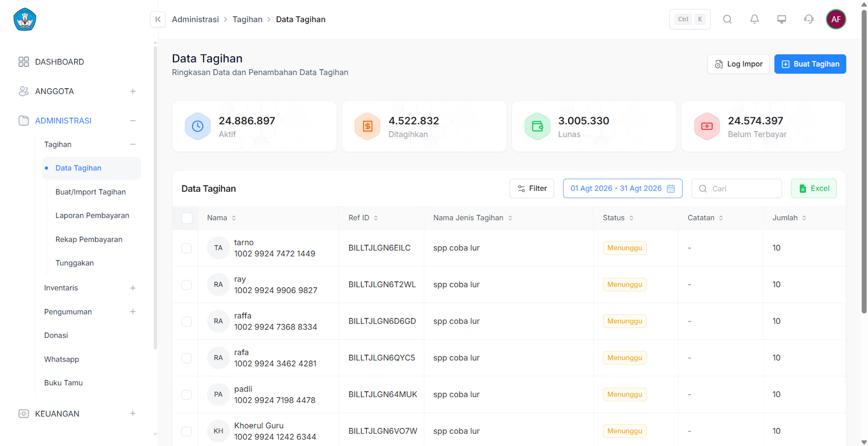Click the Cari search field
This screenshot has width=868, height=446.
click(737, 188)
